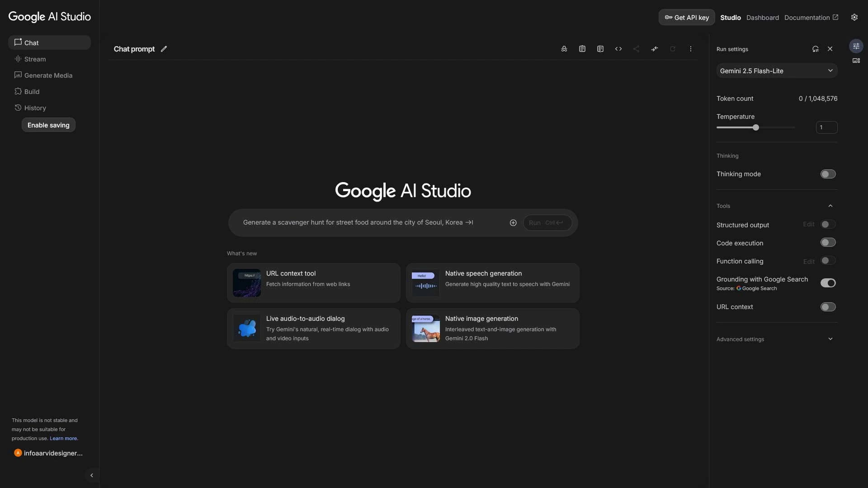Click the run settings sliders icon
The image size is (868, 488).
(x=856, y=46)
